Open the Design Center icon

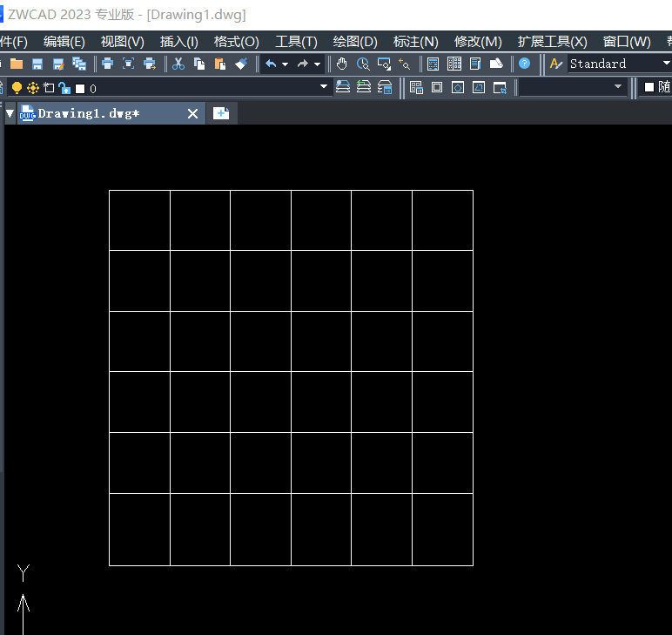(x=454, y=64)
